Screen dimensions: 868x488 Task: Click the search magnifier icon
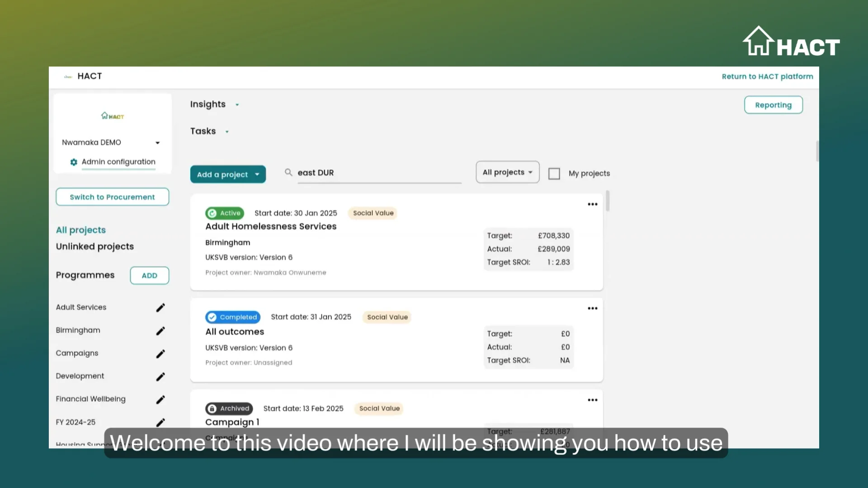pyautogui.click(x=288, y=172)
